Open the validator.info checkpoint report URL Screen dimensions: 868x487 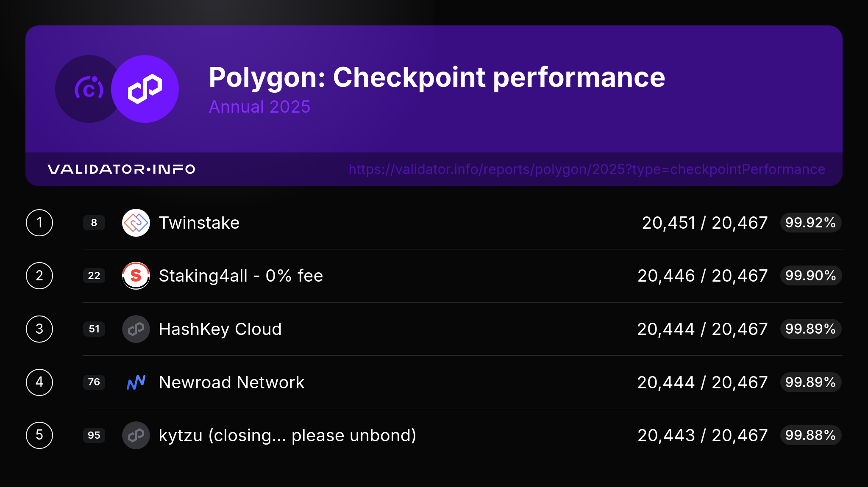587,169
